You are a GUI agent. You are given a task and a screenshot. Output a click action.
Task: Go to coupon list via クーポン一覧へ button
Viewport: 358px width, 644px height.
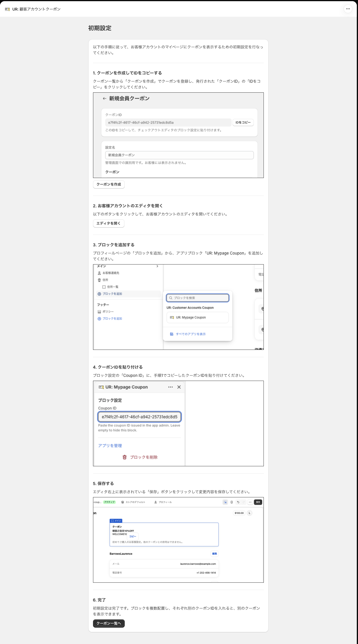[109, 623]
